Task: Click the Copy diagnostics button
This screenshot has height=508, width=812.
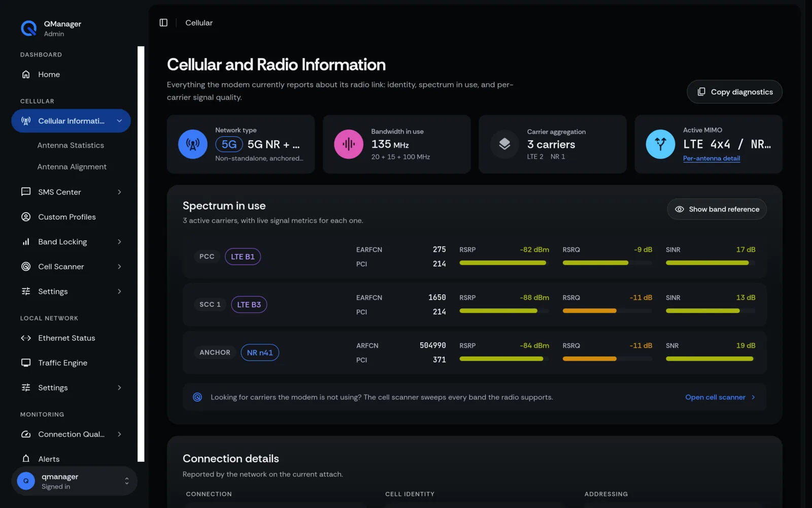Action: (x=734, y=92)
